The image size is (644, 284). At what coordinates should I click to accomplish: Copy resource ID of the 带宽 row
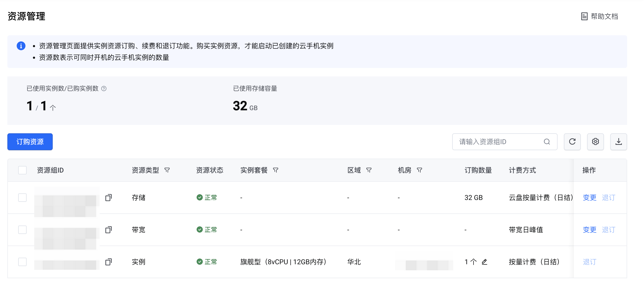(x=109, y=230)
